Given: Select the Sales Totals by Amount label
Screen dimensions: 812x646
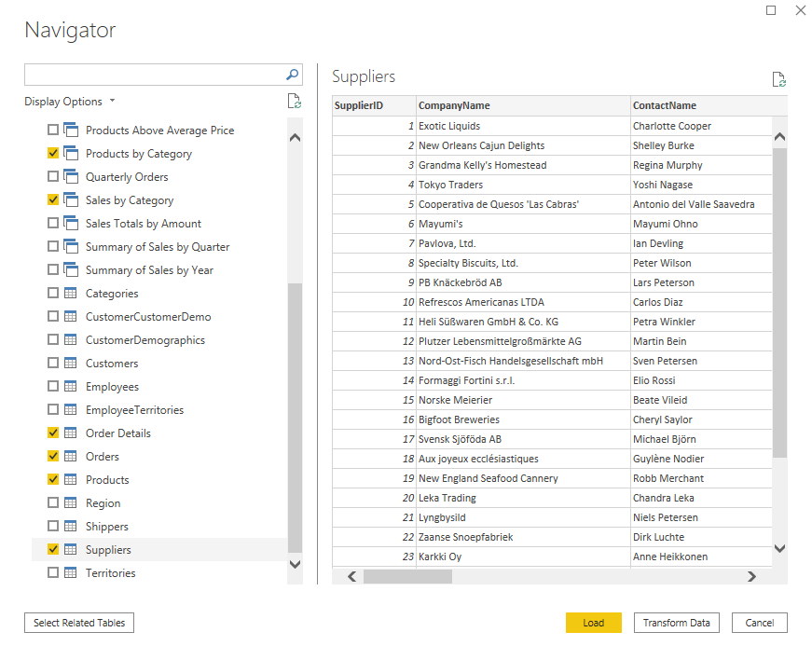Looking at the screenshot, I should tap(144, 224).
